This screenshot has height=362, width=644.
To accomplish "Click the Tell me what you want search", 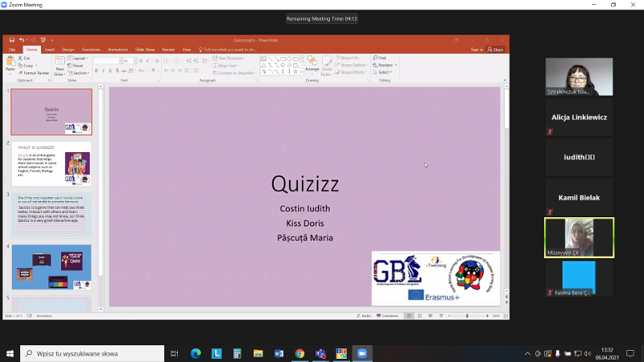I will 228,50.
